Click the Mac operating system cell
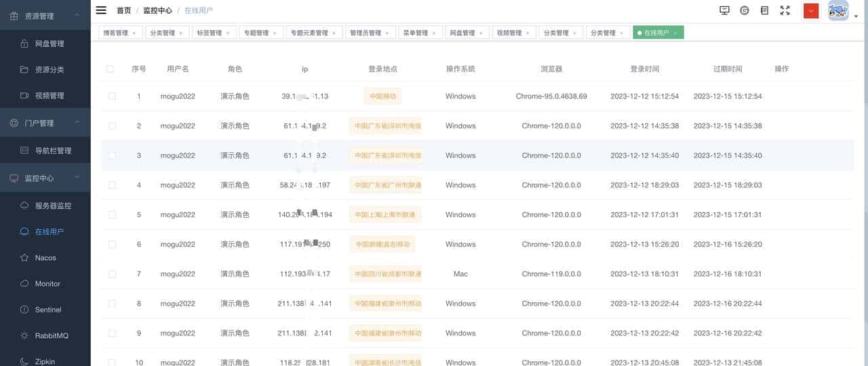The height and width of the screenshot is (366, 868). tap(460, 274)
